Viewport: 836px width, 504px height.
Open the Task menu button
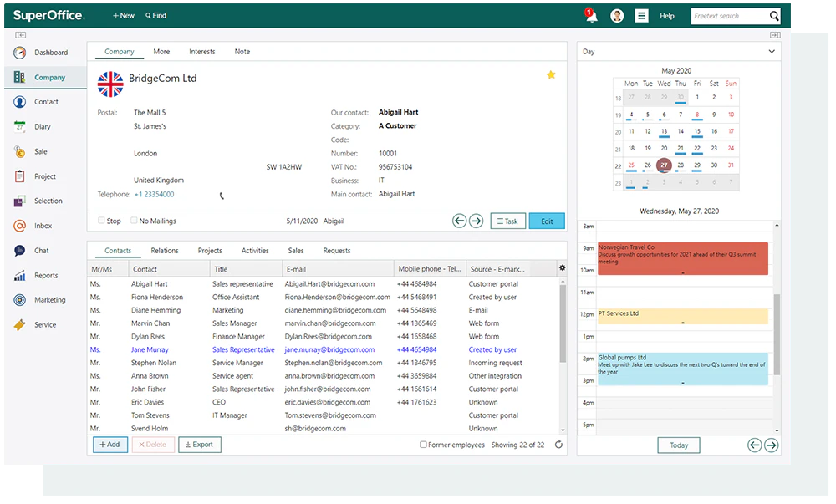coord(507,221)
